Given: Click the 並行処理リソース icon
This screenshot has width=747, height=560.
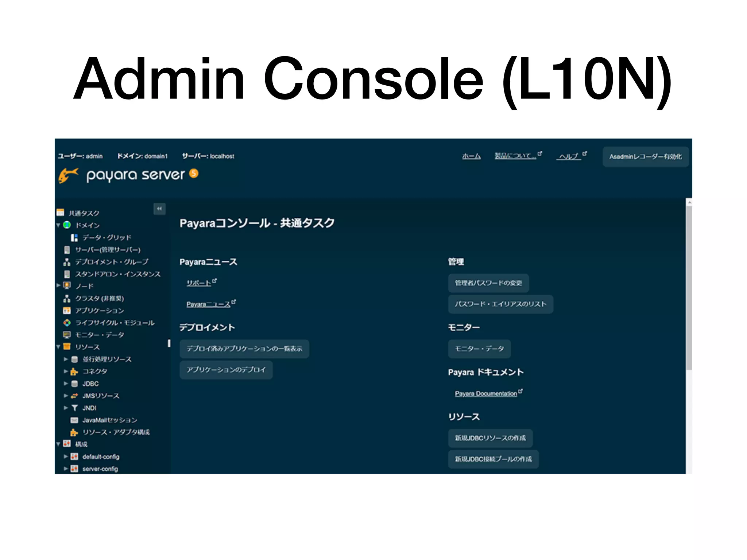Looking at the screenshot, I should click(x=74, y=359).
